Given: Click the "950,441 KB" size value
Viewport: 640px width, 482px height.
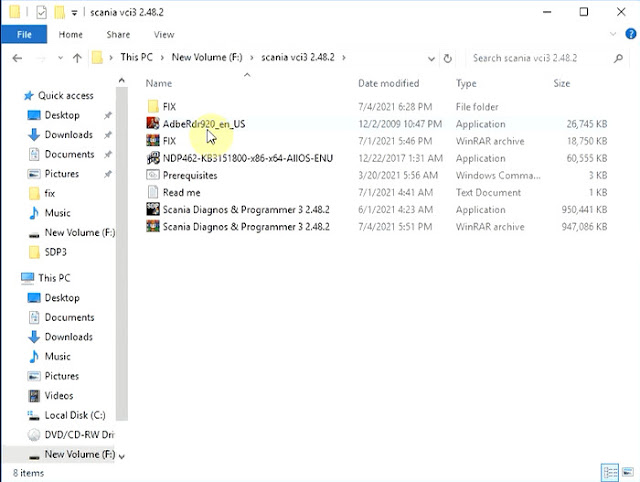Looking at the screenshot, I should [x=584, y=209].
